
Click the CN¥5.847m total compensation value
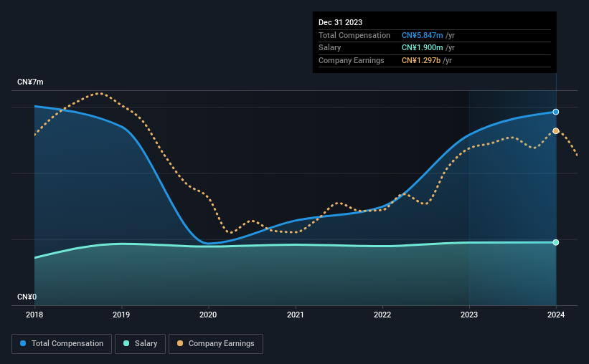pyautogui.click(x=423, y=35)
